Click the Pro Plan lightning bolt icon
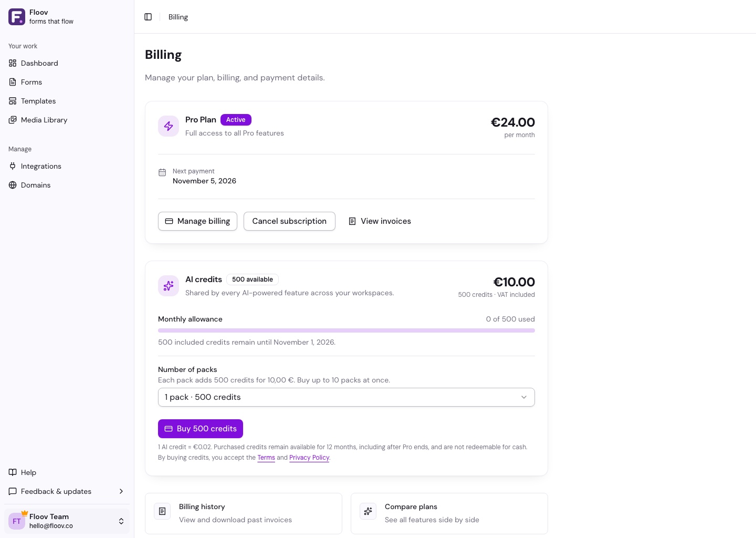The height and width of the screenshot is (538, 756). 169,126
